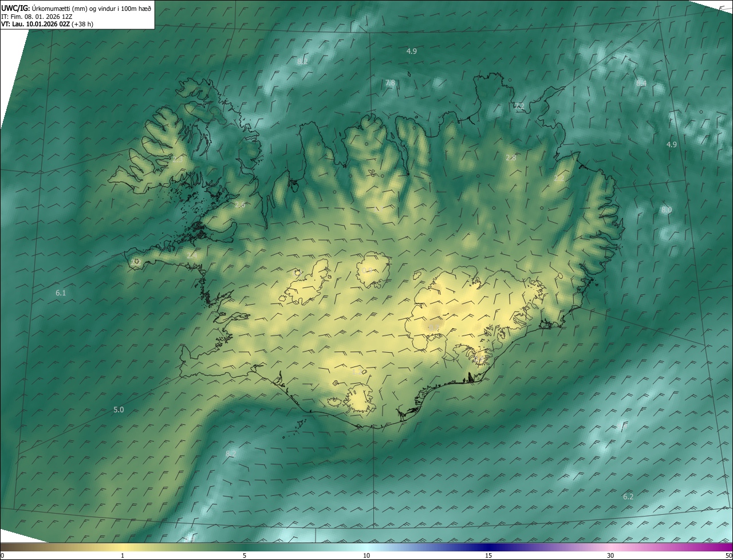Image resolution: width=733 pixels, height=560 pixels.
Task: Select the 7.2 value label
Action: tap(519, 107)
